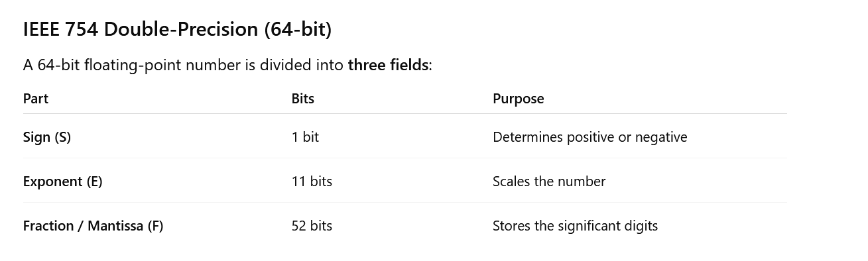Image resolution: width=868 pixels, height=261 pixels.
Task: Click the 'Sign (S)' row label
Action: pyautogui.click(x=47, y=137)
